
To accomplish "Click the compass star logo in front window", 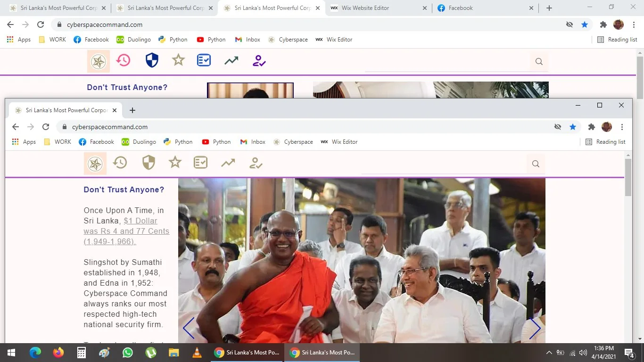I will click(95, 164).
